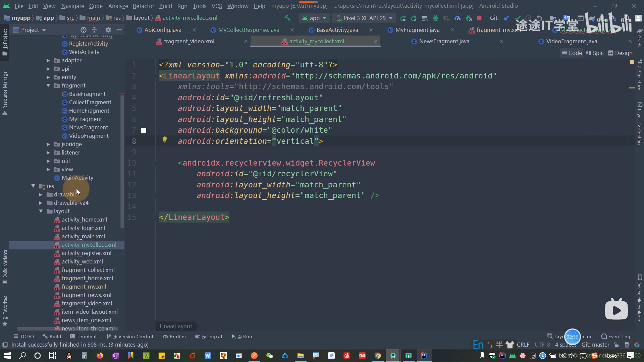Open the Analyze menu
The width and height of the screenshot is (644, 362).
118,6
